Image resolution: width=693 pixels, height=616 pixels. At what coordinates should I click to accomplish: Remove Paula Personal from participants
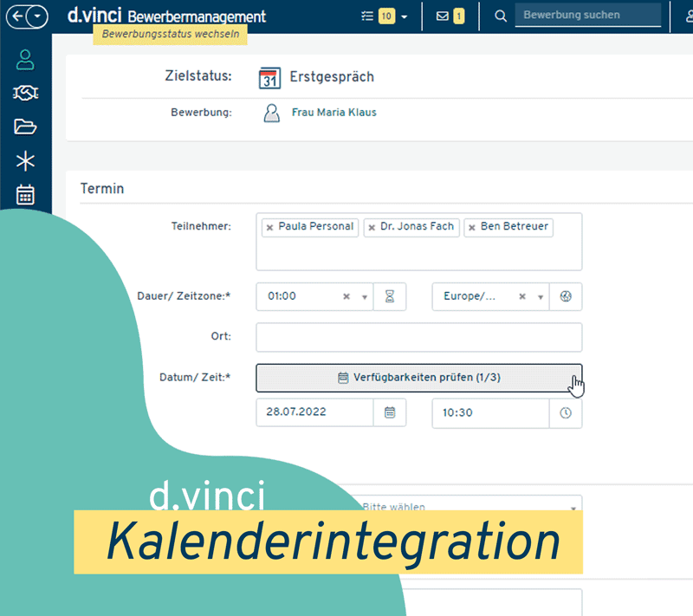(269, 227)
